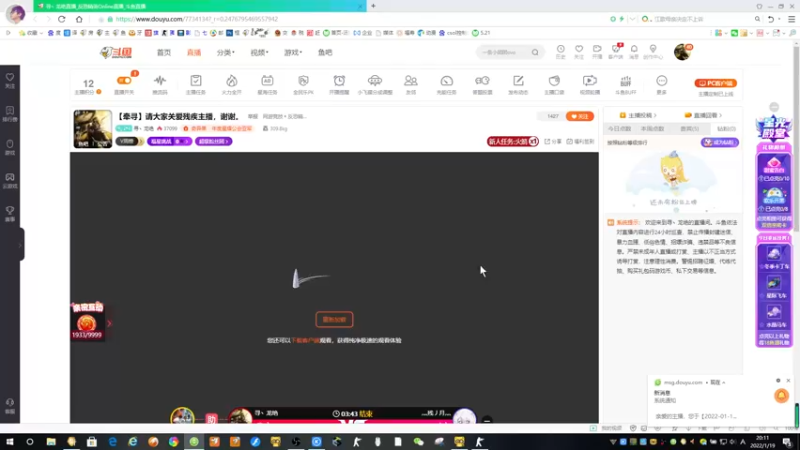
Task: Click the alarm clock broadcast reminder icon
Action: (339, 81)
